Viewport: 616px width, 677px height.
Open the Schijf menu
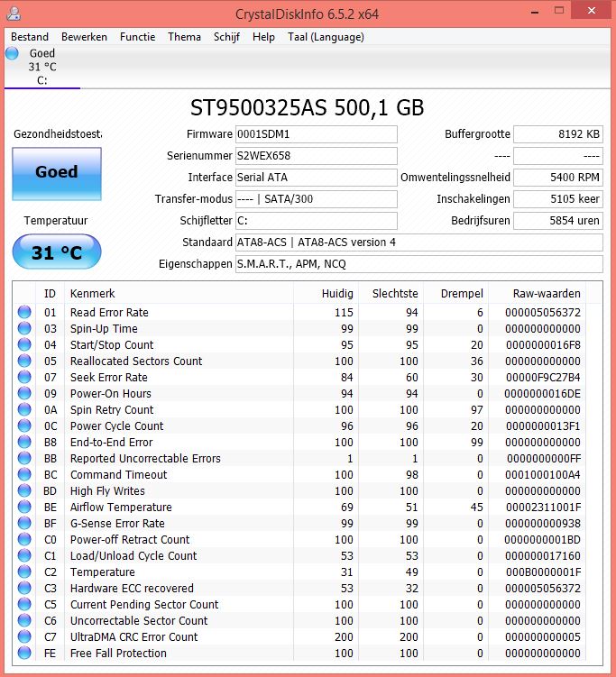[x=226, y=37]
